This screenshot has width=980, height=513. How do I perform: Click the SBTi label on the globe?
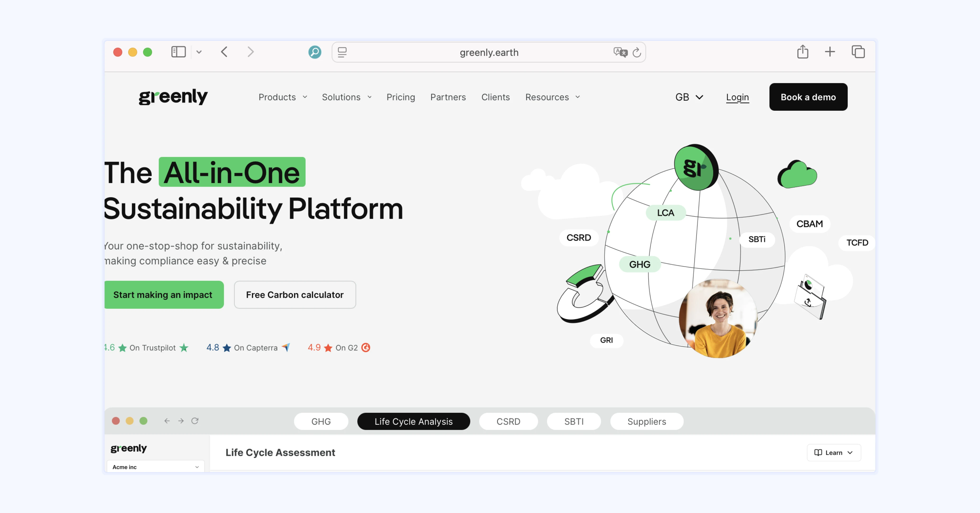pyautogui.click(x=757, y=239)
